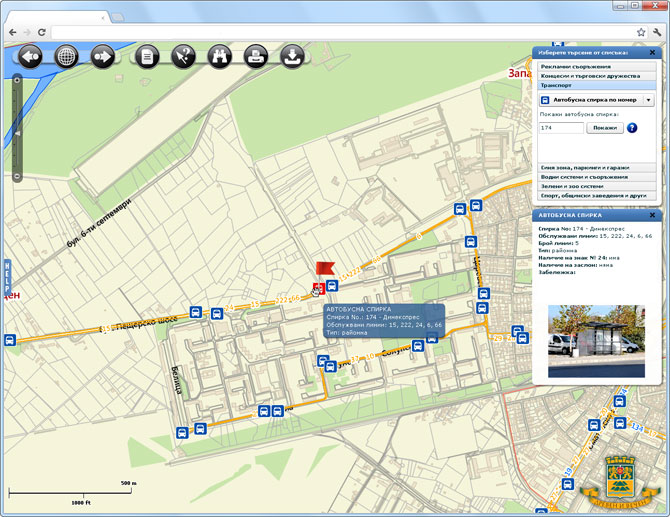Image resolution: width=670 pixels, height=517 pixels.
Task: Expand 'Водни системи и съоръжения' section
Action: tap(597, 177)
